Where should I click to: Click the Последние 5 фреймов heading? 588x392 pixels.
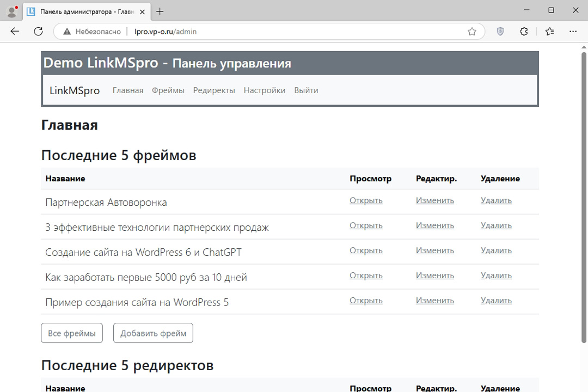[x=119, y=155]
